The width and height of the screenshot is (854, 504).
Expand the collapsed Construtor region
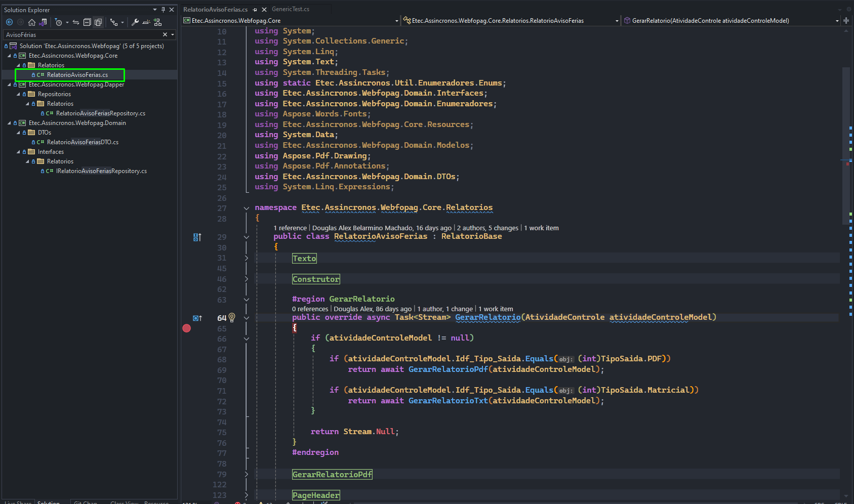pos(316,279)
